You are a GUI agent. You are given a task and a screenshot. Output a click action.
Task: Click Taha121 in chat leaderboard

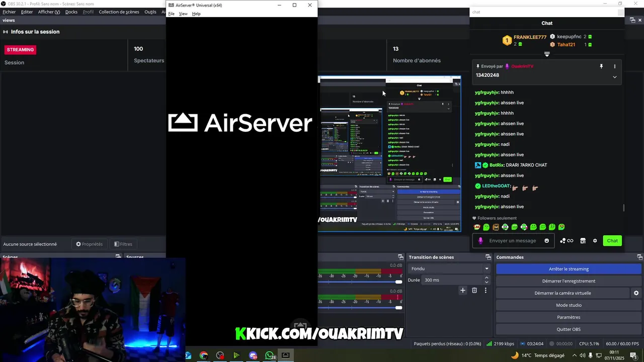[x=566, y=44]
